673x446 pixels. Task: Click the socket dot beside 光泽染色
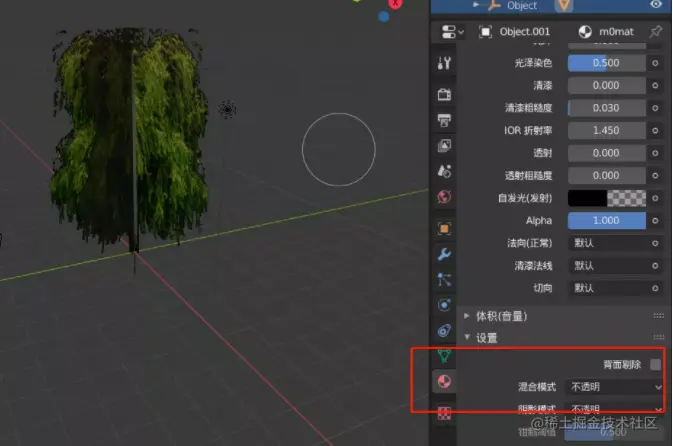pos(655,63)
